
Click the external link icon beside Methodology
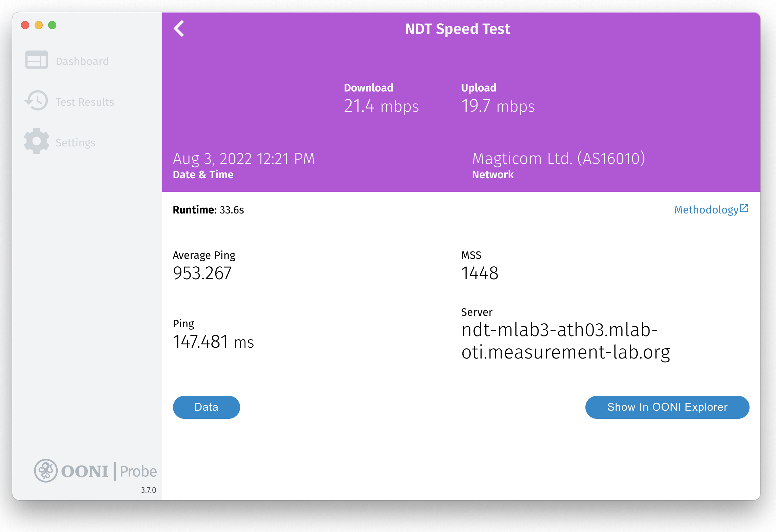[x=744, y=208]
